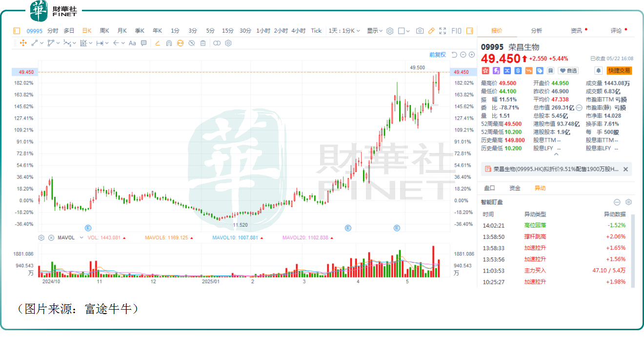Take a chart screenshot with camera
Image resolution: width=644 pixels, height=340 pixels.
[420, 31]
